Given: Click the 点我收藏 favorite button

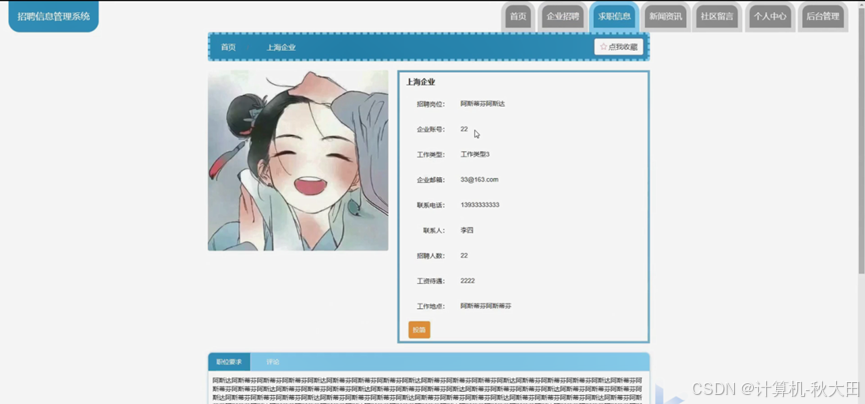Looking at the screenshot, I should [x=619, y=47].
